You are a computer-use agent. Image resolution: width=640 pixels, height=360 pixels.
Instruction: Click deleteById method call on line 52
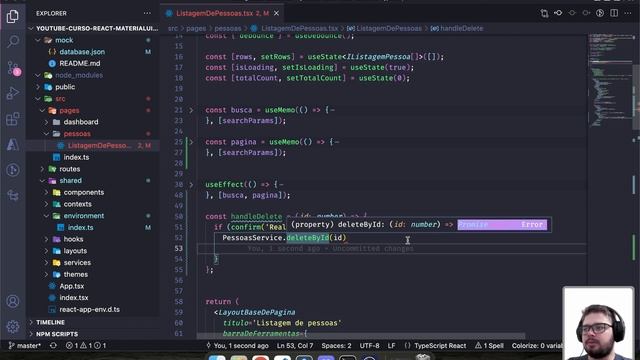coord(308,238)
